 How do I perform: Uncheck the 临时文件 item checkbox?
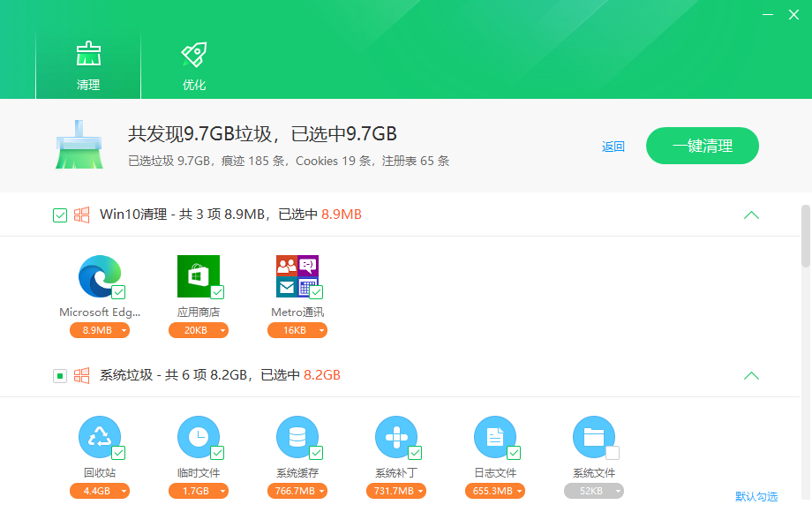[217, 453]
